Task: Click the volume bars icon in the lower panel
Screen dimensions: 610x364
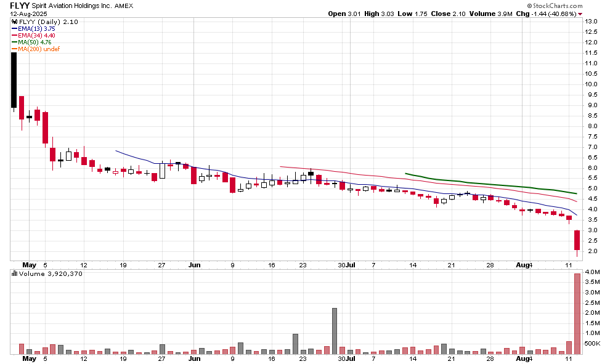Action: pyautogui.click(x=15, y=273)
